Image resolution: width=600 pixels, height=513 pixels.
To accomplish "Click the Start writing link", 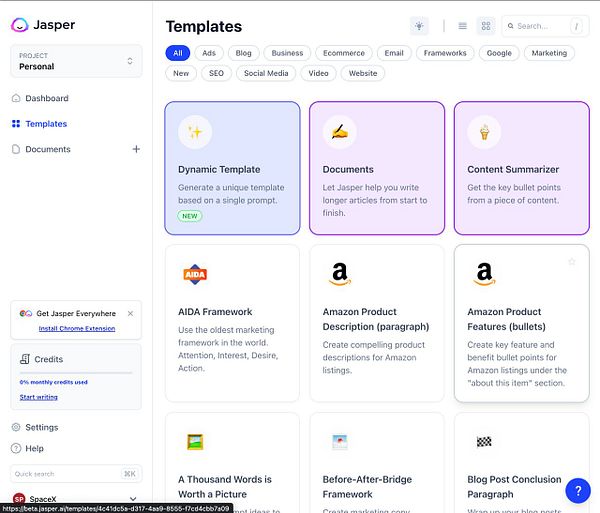I will 39,397.
